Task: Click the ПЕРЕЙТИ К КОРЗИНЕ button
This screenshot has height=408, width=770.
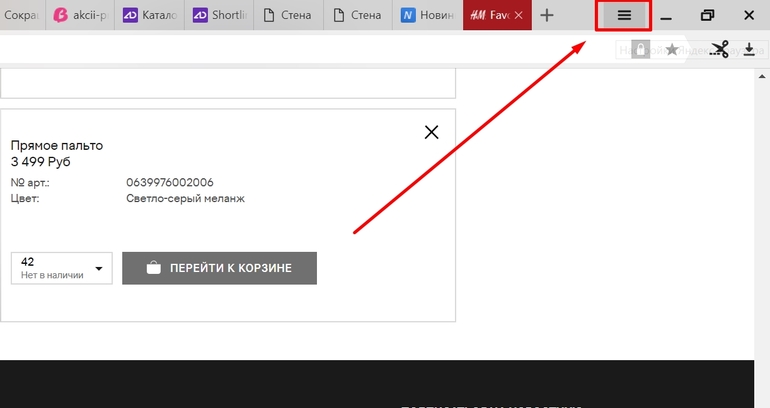Action: (x=219, y=268)
